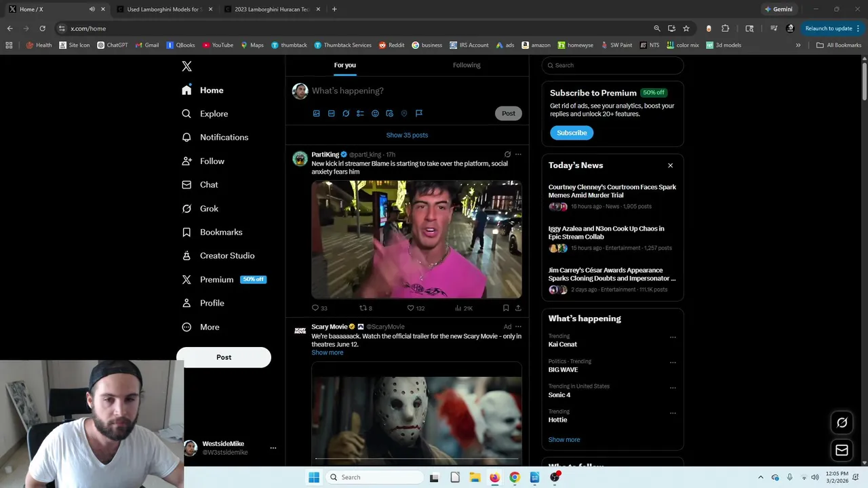Open Premium 50% off page

(x=224, y=279)
